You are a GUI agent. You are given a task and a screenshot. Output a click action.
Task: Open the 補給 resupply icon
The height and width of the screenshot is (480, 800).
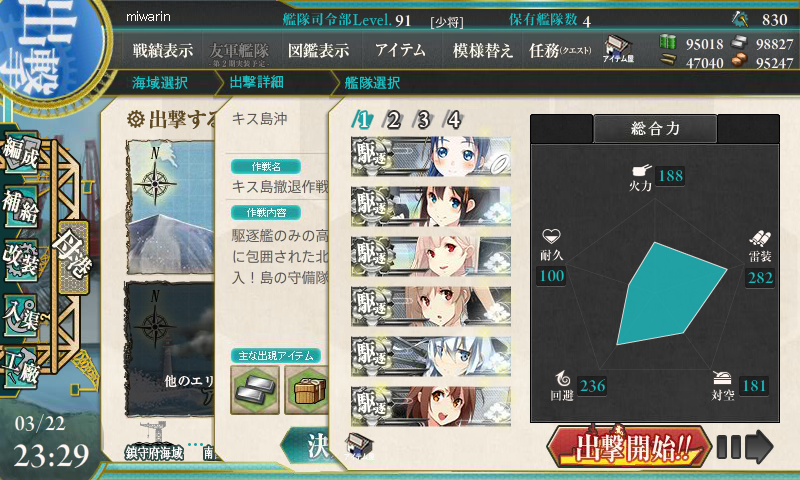(21, 206)
